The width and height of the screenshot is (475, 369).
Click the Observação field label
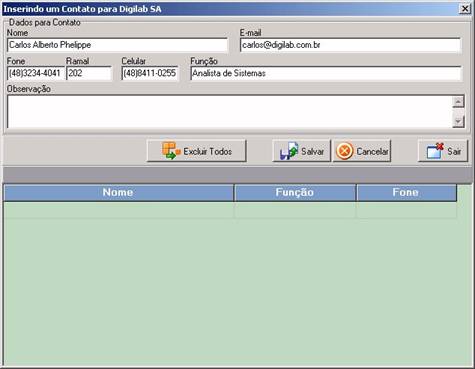pyautogui.click(x=29, y=89)
